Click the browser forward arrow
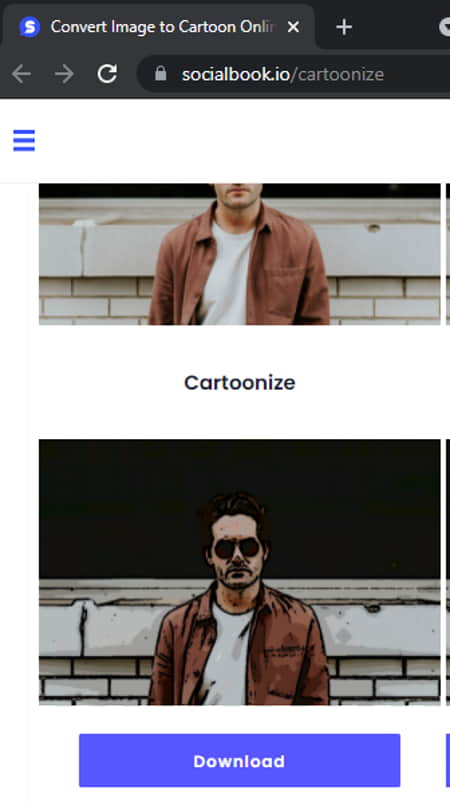450x806 pixels. pos(64,74)
